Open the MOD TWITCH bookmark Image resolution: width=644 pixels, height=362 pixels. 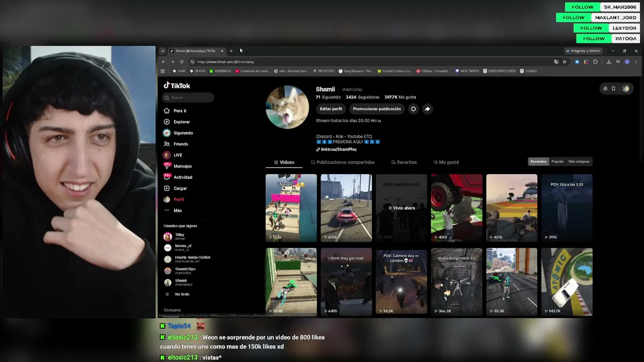[467, 71]
